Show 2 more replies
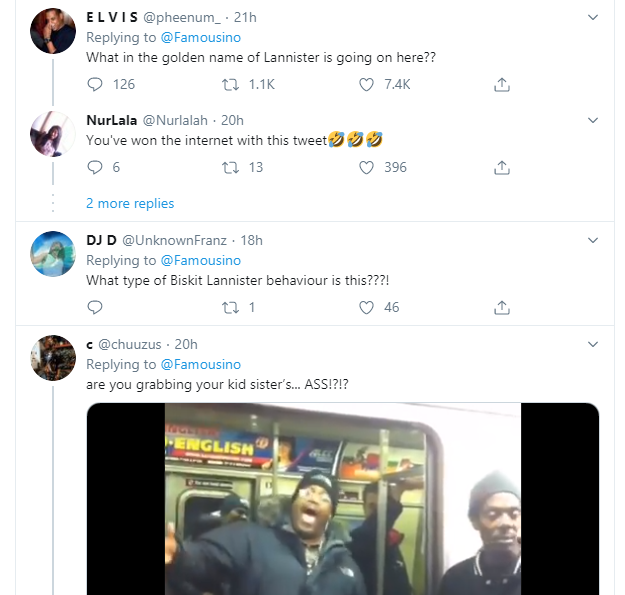The image size is (625, 595). tap(130, 203)
